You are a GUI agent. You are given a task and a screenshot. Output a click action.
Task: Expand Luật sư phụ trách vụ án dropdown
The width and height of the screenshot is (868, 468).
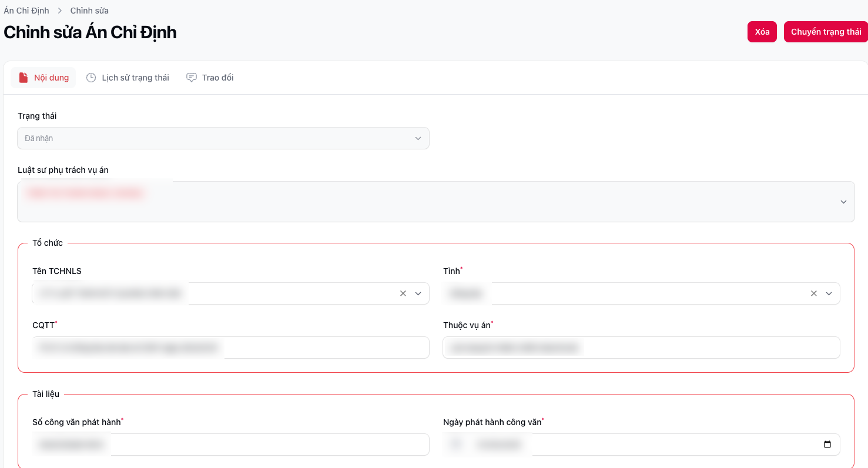tap(843, 202)
